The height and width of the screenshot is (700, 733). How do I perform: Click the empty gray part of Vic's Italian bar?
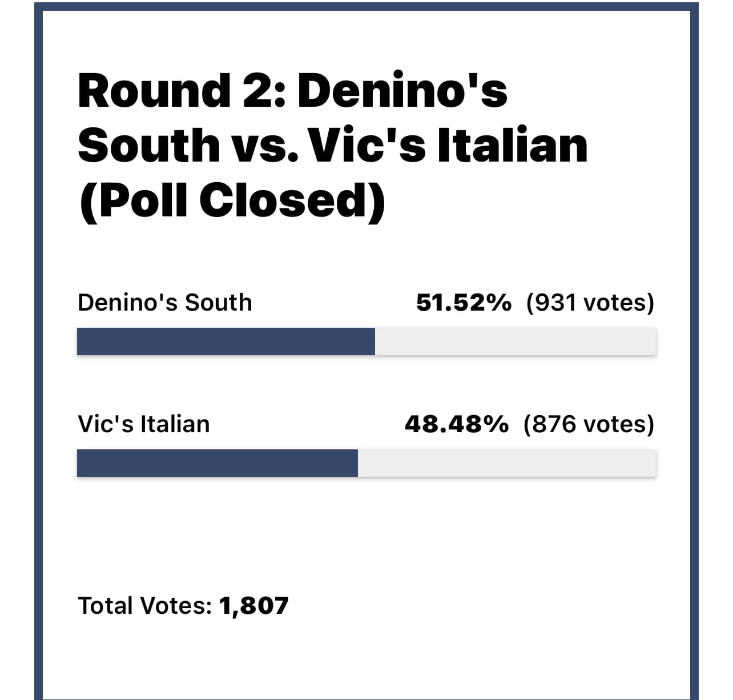tap(507, 463)
